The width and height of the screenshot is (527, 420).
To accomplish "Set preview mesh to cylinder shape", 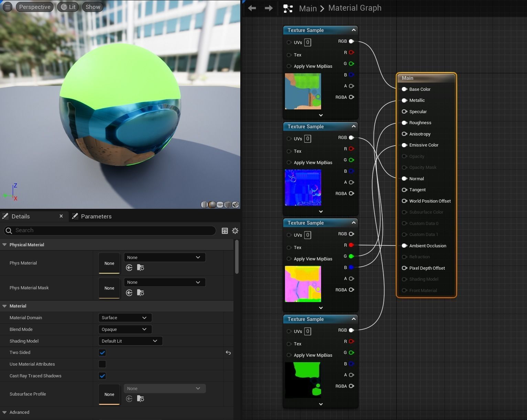I will pyautogui.click(x=204, y=205).
